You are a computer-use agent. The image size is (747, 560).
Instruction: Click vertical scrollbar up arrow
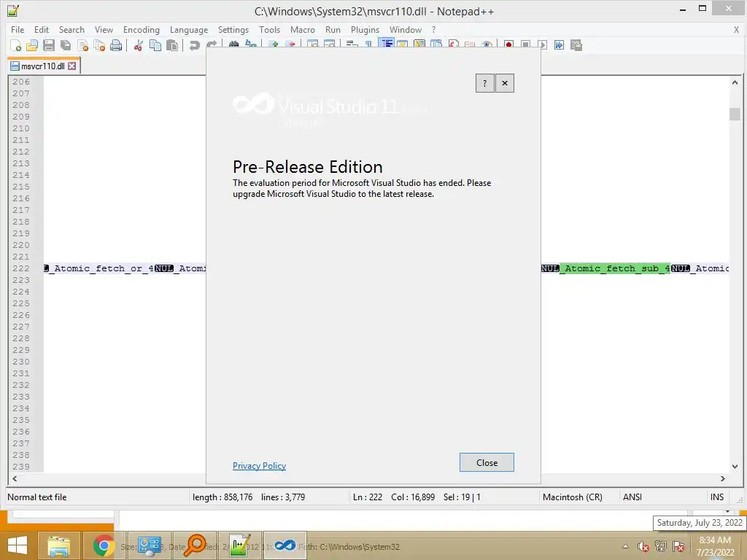[x=735, y=82]
